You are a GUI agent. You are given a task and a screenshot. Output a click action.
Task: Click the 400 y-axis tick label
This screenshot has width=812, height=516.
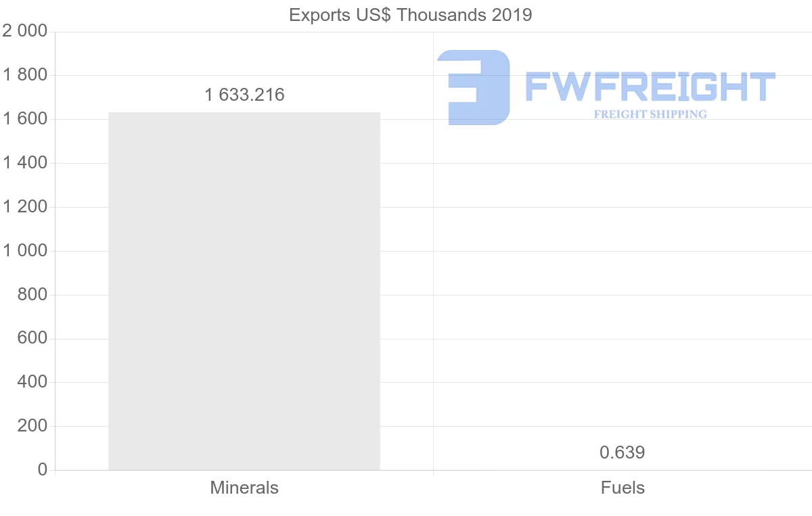pyautogui.click(x=32, y=382)
